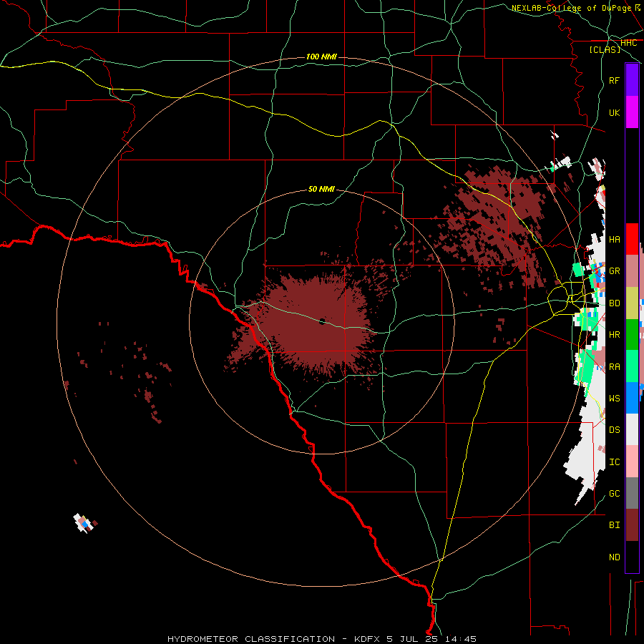This screenshot has height=644, width=644.
Task: Click the BI brown legend swatch
Action: (x=632, y=525)
